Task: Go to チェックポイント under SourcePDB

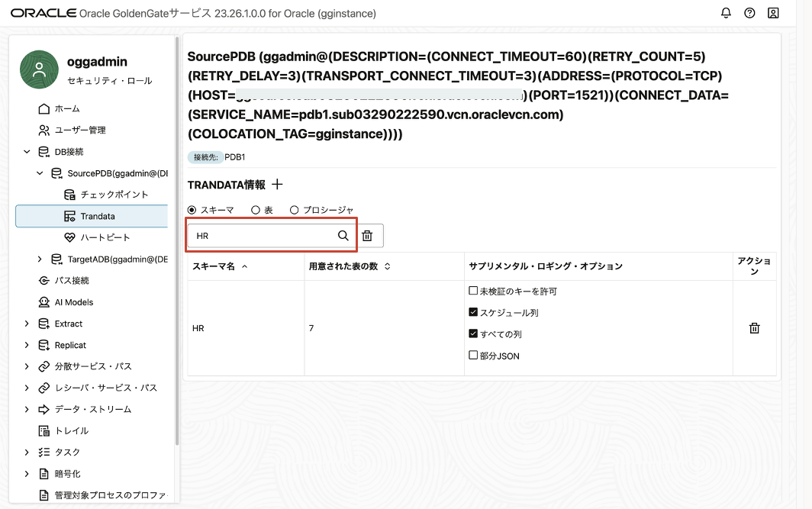Action: (114, 195)
